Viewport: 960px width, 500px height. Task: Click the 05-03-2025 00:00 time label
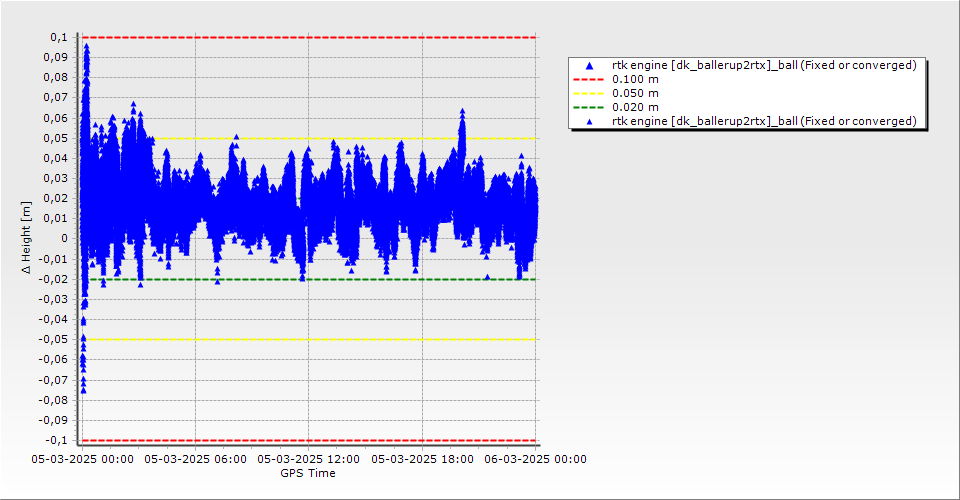83,459
